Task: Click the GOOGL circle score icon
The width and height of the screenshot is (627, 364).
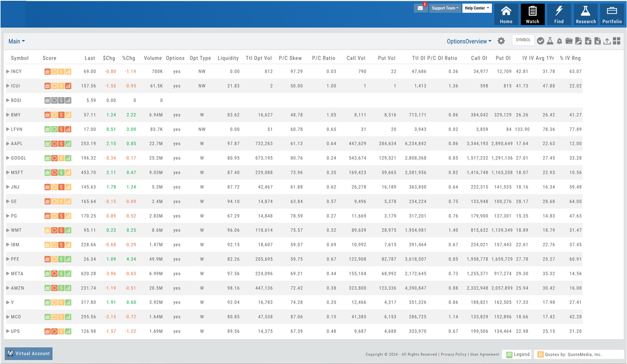Action: click(54, 158)
